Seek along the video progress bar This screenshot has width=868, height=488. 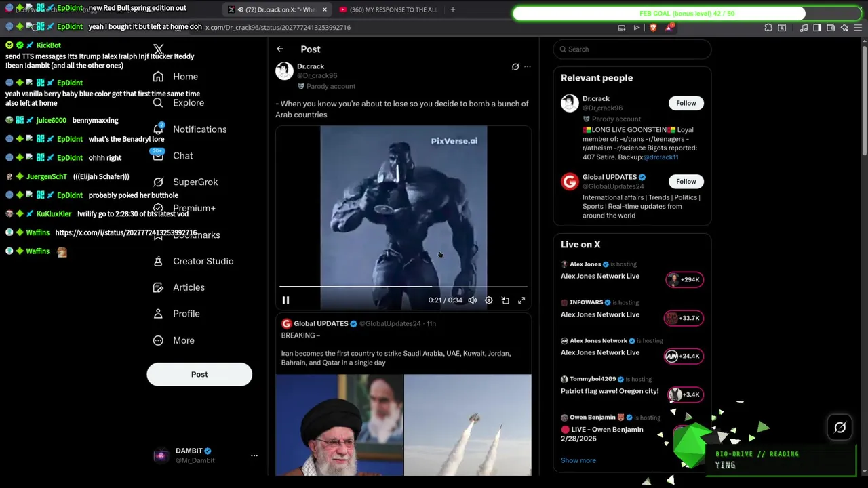pyautogui.click(x=403, y=287)
